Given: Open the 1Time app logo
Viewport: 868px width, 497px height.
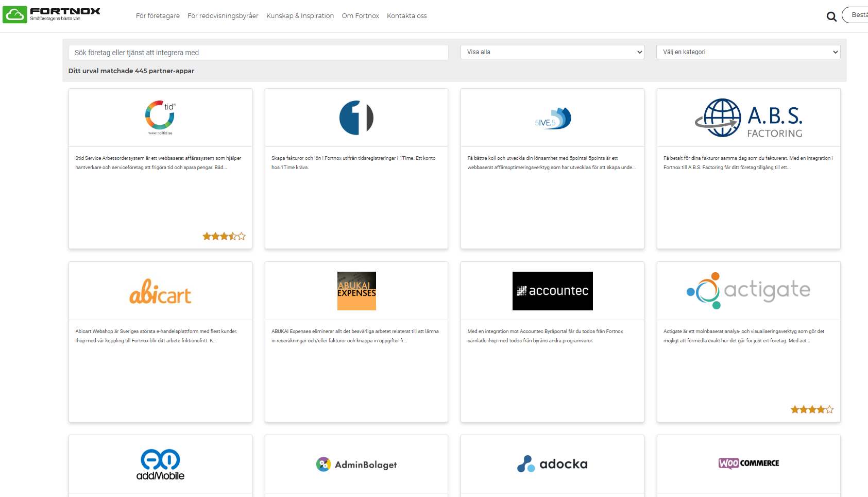Looking at the screenshot, I should click(356, 118).
